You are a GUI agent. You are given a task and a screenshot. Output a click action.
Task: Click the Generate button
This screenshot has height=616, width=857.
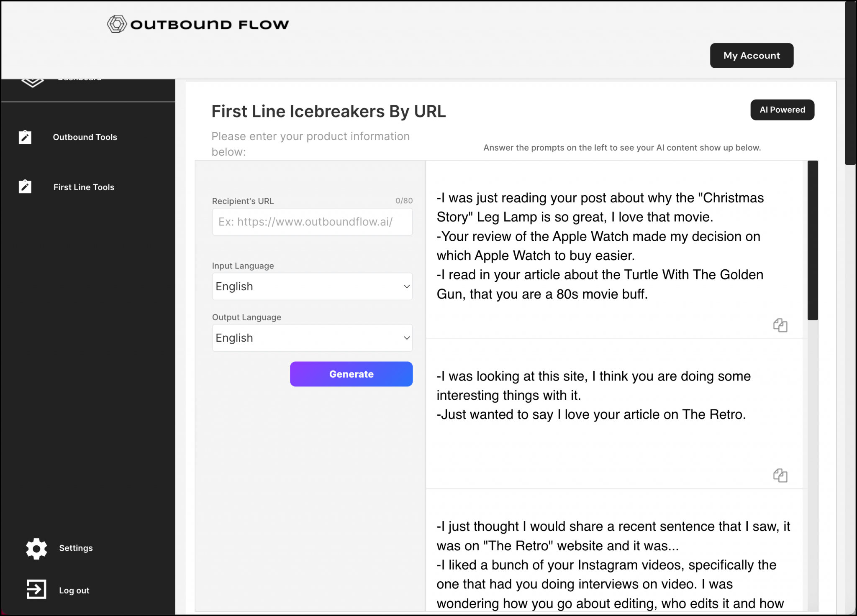click(x=351, y=374)
